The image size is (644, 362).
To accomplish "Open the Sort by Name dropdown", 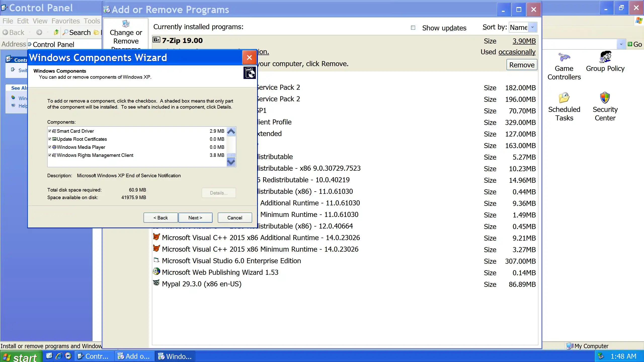I will (532, 27).
